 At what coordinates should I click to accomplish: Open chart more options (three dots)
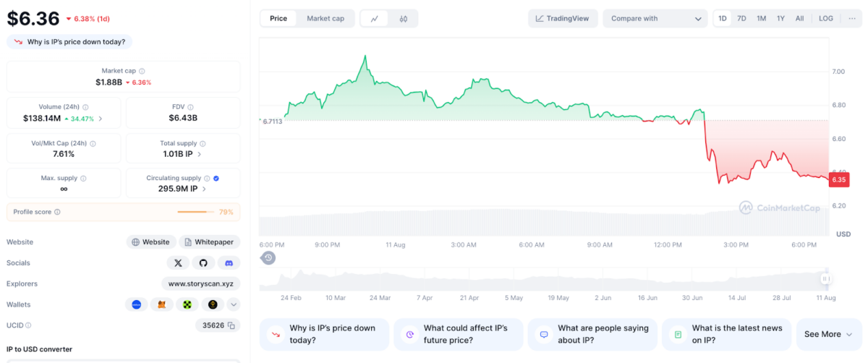point(852,19)
